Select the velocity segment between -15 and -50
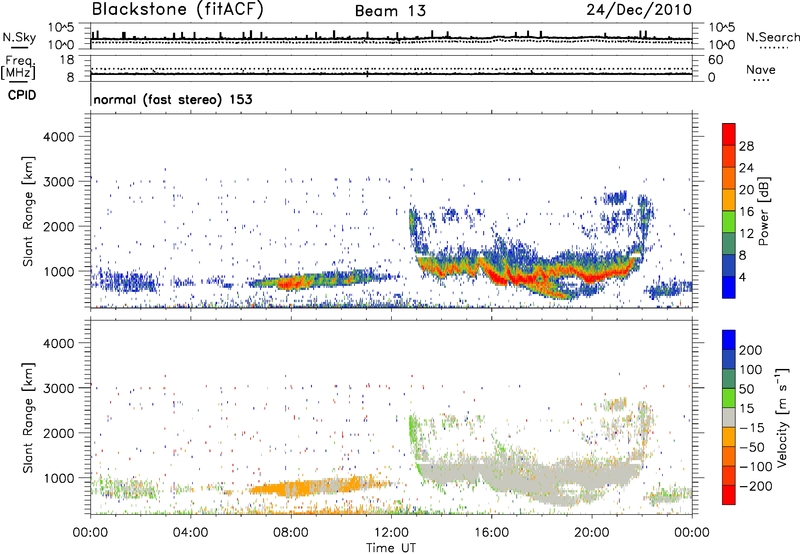This screenshot has height=554, width=800. 729,437
